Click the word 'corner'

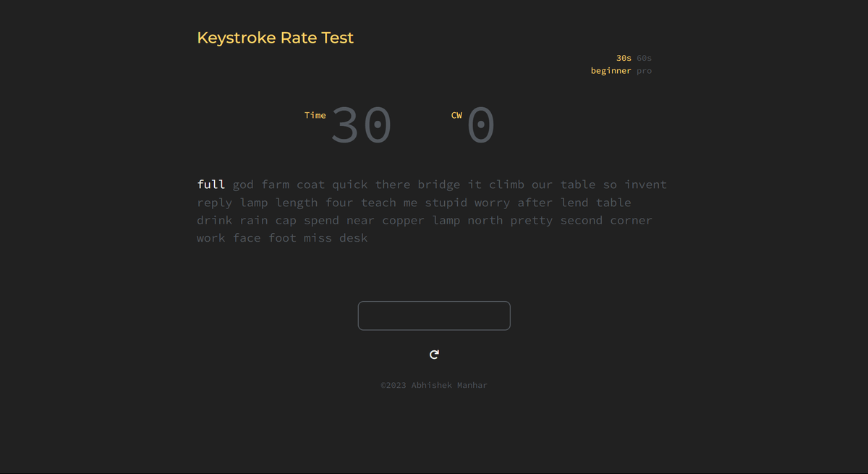631,220
